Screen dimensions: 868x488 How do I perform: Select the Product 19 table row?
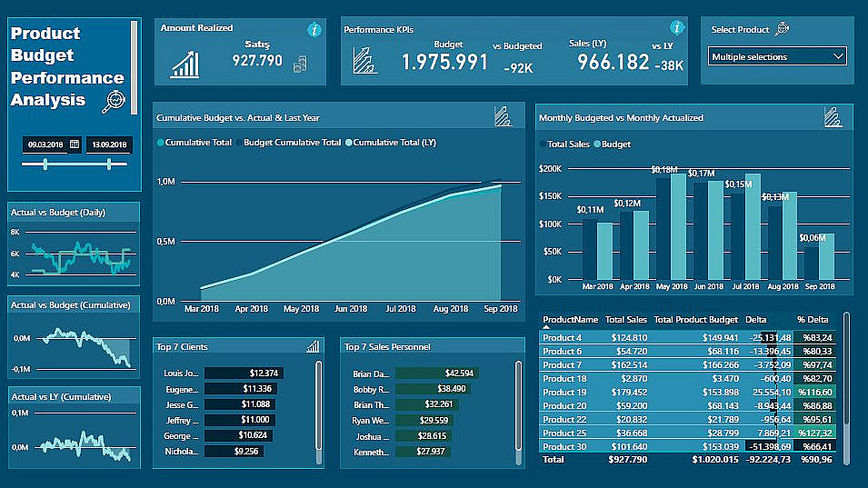[687, 393]
